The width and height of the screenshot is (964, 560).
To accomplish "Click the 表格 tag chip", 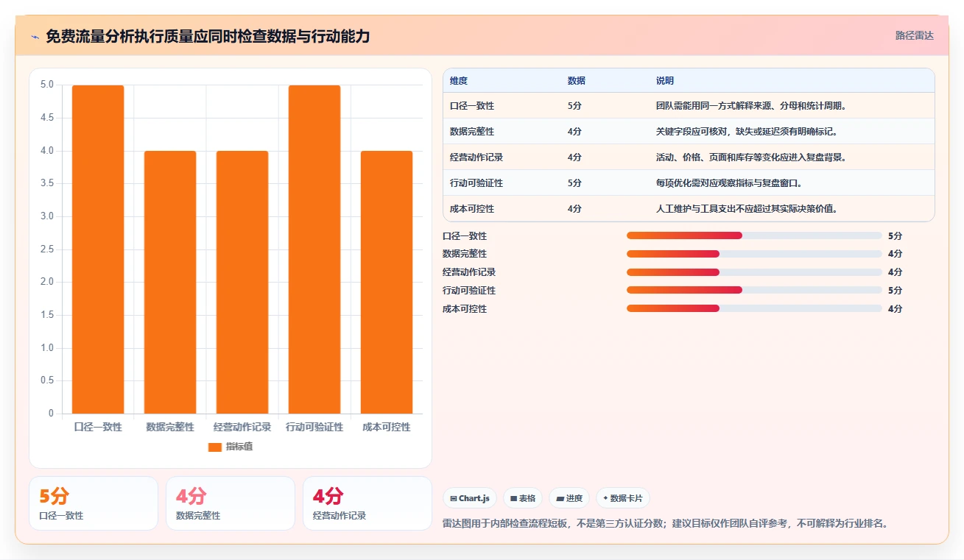I will pyautogui.click(x=523, y=498).
